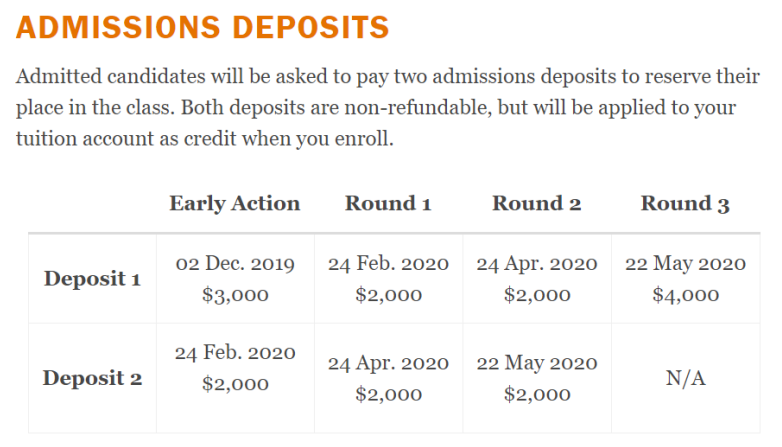Select Round 2's Deposit 1 date "24 Apr. 2020"
The height and width of the screenshot is (447, 782).
537,264
